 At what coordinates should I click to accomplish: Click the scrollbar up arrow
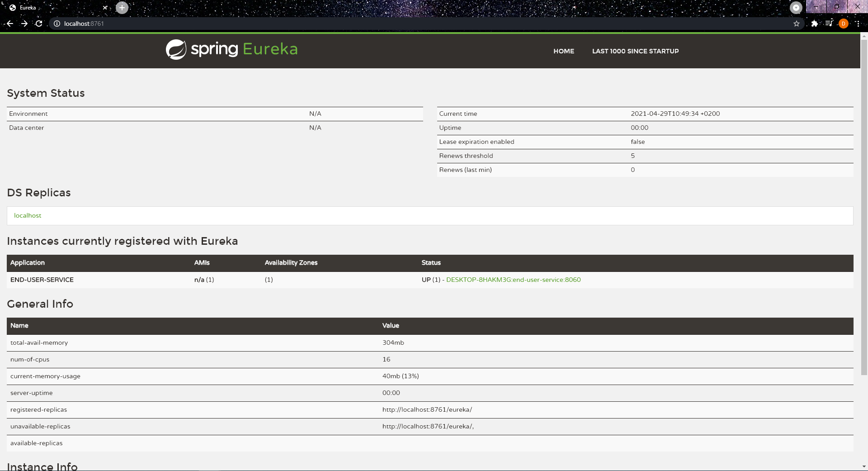click(x=864, y=36)
